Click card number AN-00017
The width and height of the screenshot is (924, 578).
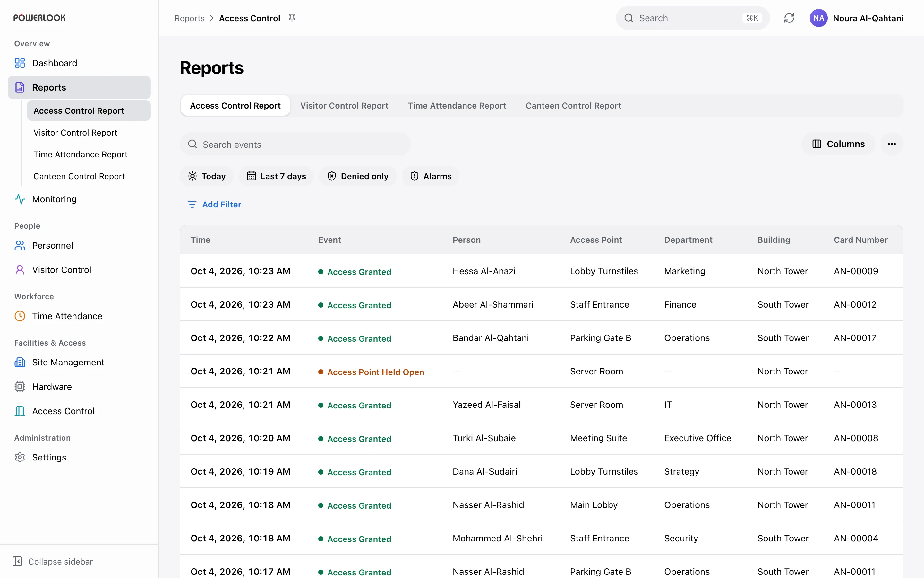855,338
